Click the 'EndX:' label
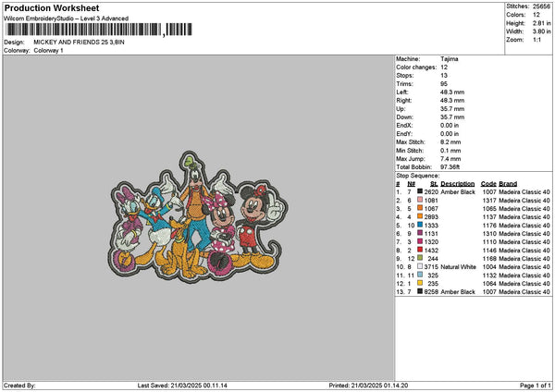This screenshot has height=392, width=555. pos(404,126)
